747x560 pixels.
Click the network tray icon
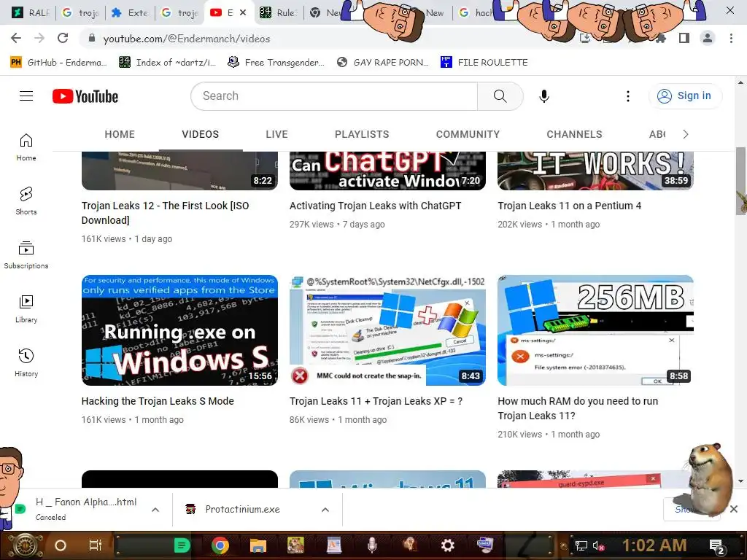tap(581, 546)
